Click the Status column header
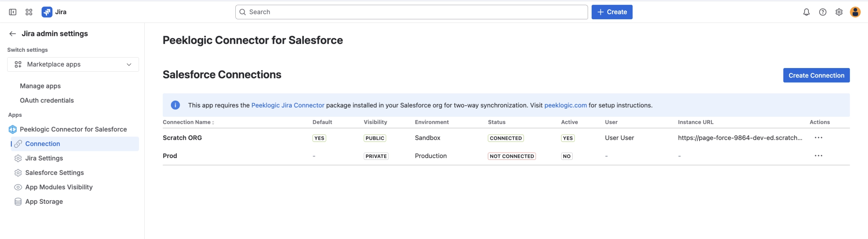Image resolution: width=868 pixels, height=239 pixels. point(497,122)
